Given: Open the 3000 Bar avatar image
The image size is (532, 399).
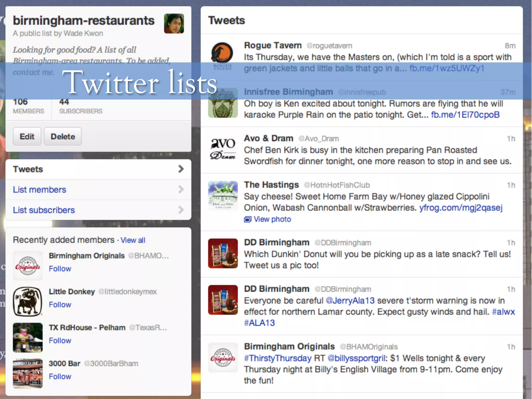Looking at the screenshot, I should [28, 374].
